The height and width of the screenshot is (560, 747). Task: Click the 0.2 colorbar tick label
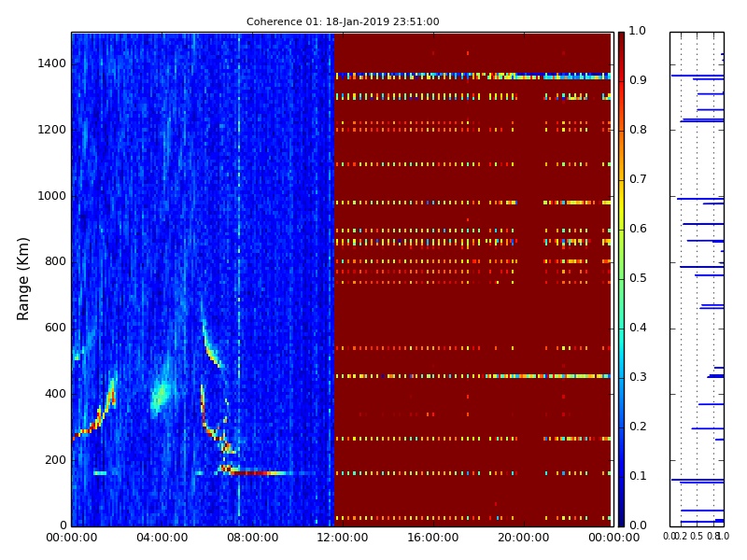pos(638,427)
